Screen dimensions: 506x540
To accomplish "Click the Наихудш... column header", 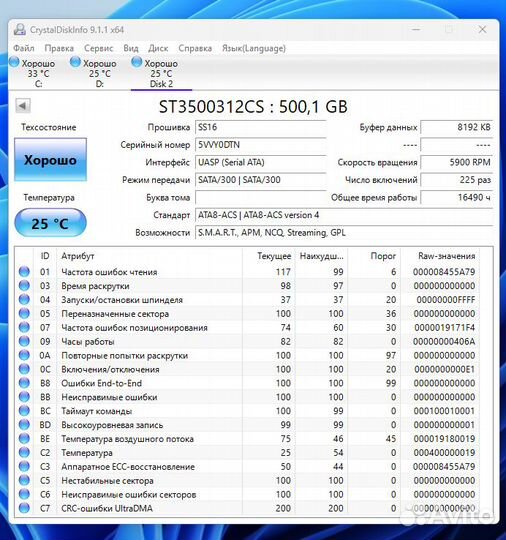I will [321, 256].
